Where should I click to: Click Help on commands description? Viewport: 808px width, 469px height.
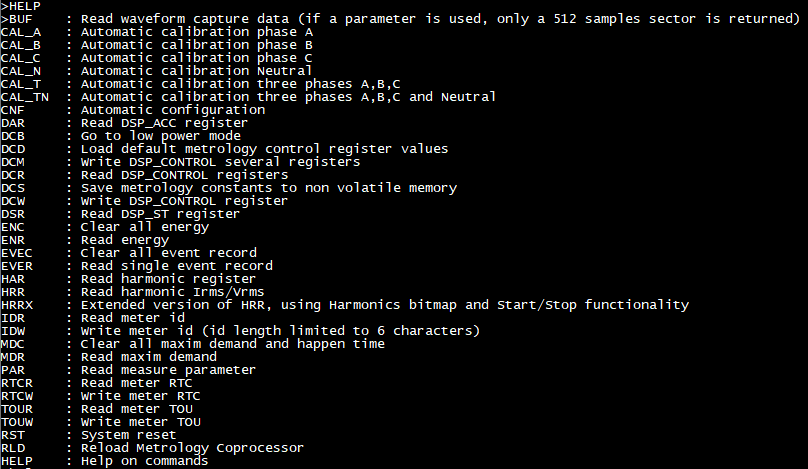(144, 461)
